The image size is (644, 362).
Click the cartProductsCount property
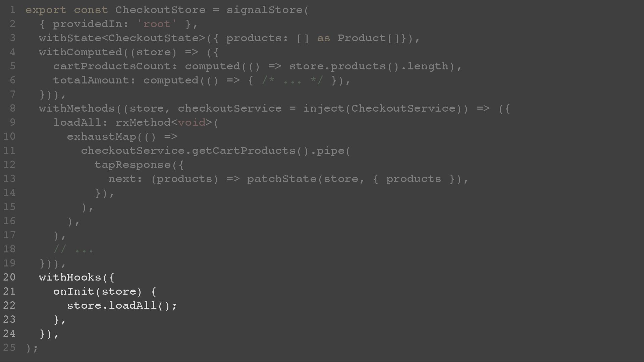(x=112, y=66)
